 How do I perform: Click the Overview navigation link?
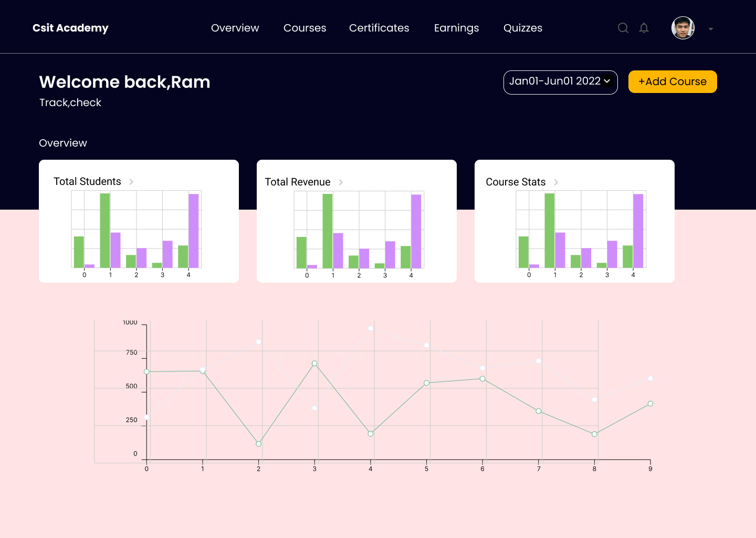pos(235,28)
